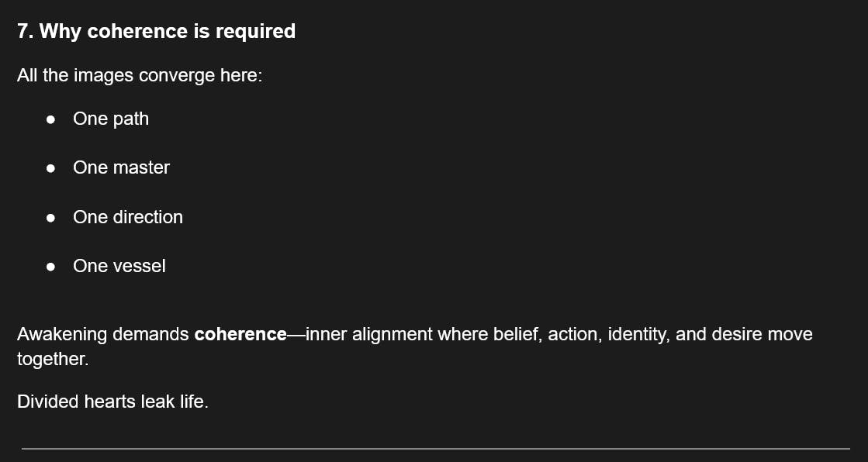Image resolution: width=868 pixels, height=462 pixels.
Task: Click the bullet dot before "One master"
Action: click(x=50, y=169)
